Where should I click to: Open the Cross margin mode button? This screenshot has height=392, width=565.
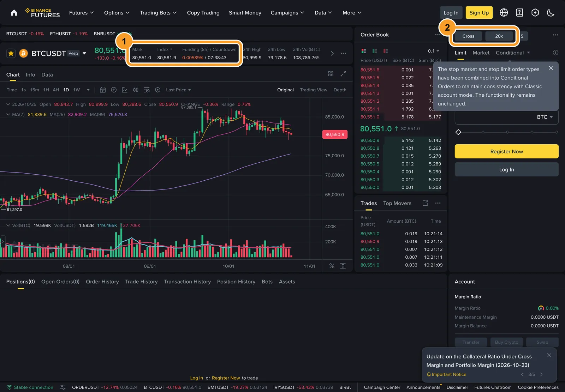point(468,36)
